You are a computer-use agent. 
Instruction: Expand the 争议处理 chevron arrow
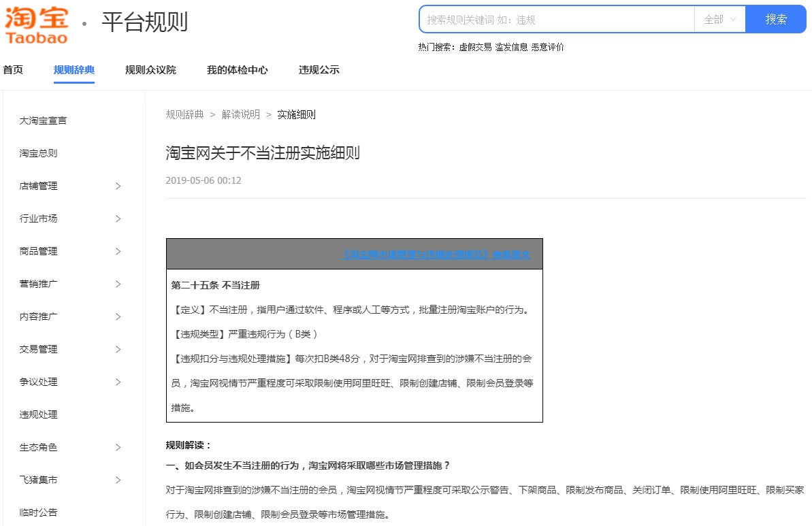118,382
